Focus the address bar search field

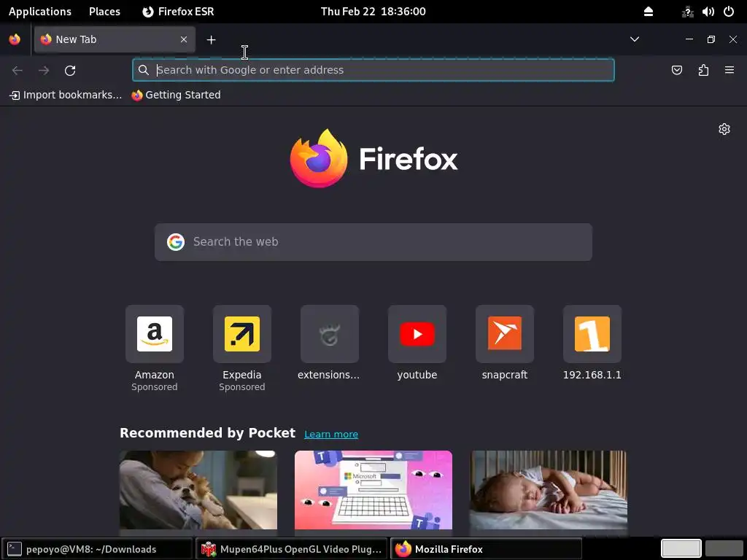pos(373,70)
